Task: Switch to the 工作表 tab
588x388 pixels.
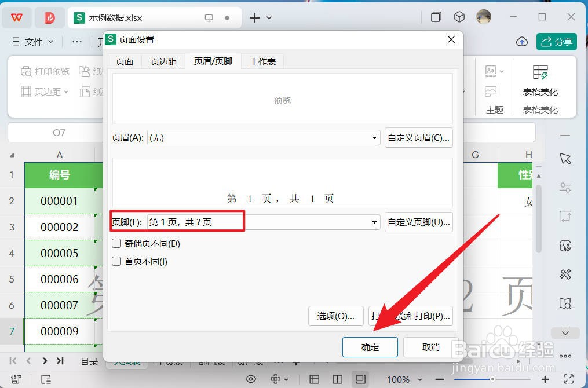Action: [x=262, y=61]
